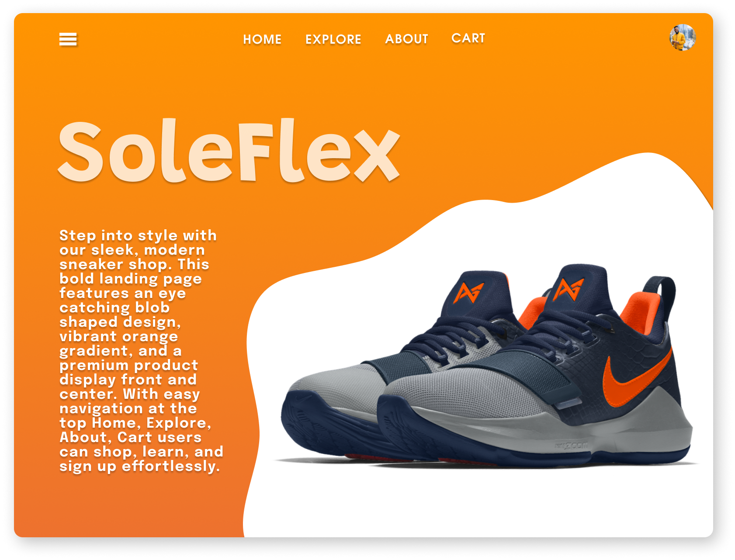Viewport: 735px width, 560px height.
Task: Click the Nike Zoom midsole branding
Action: (x=572, y=446)
